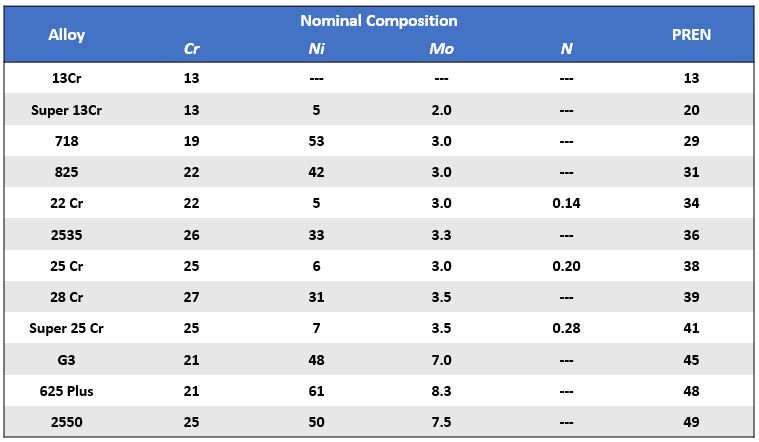
Task: Select the Nominal Composition header
Action: (x=379, y=21)
